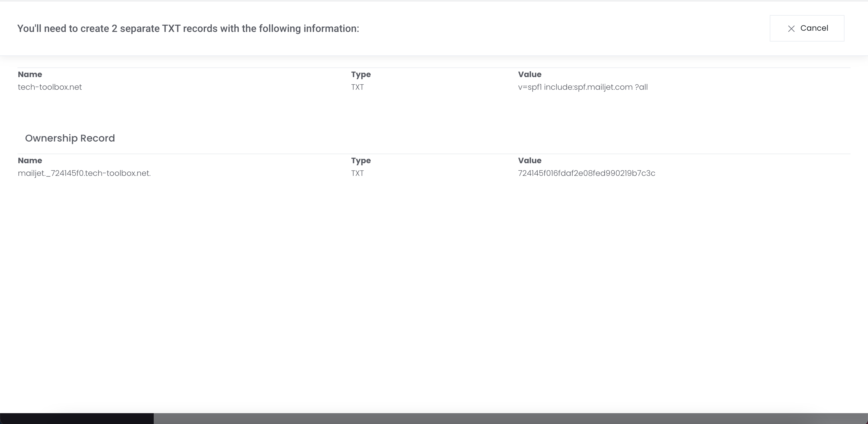This screenshot has width=868, height=424.
Task: Click TXT type in the tech-toolbox.net row
Action: pos(357,87)
